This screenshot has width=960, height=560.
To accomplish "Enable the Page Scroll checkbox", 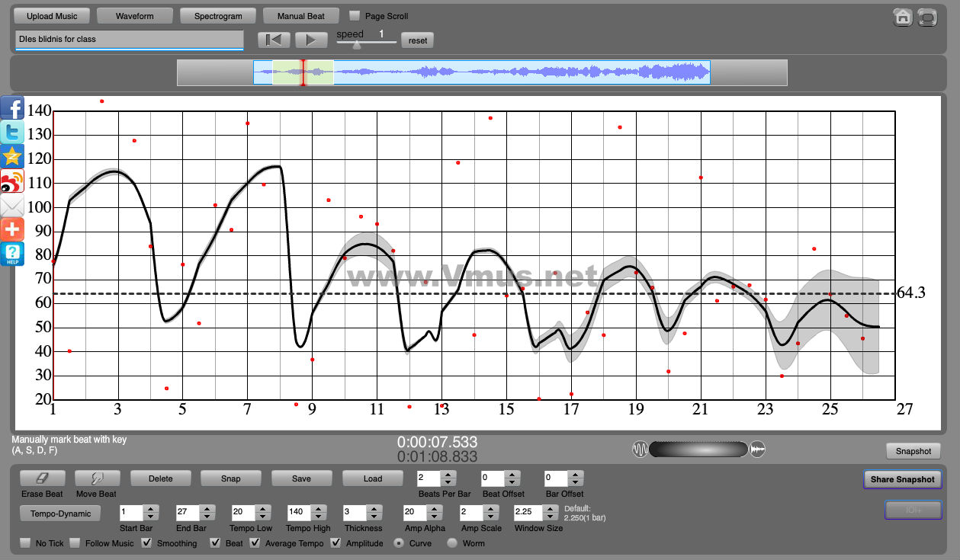I will [x=355, y=16].
